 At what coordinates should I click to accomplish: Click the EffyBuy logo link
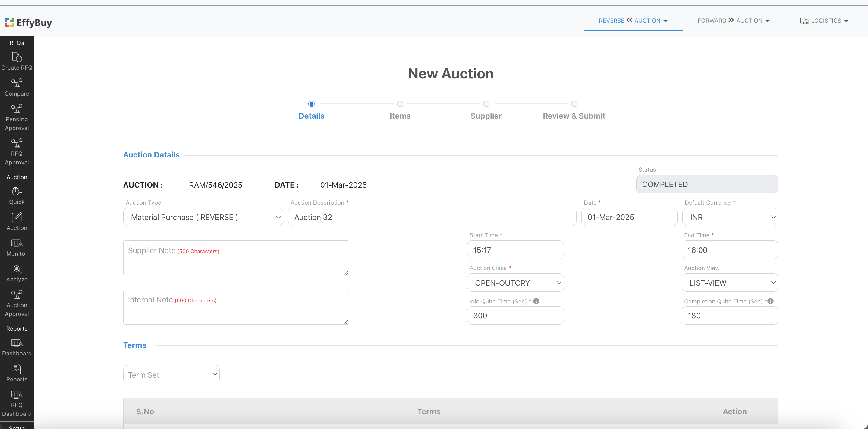click(x=28, y=23)
